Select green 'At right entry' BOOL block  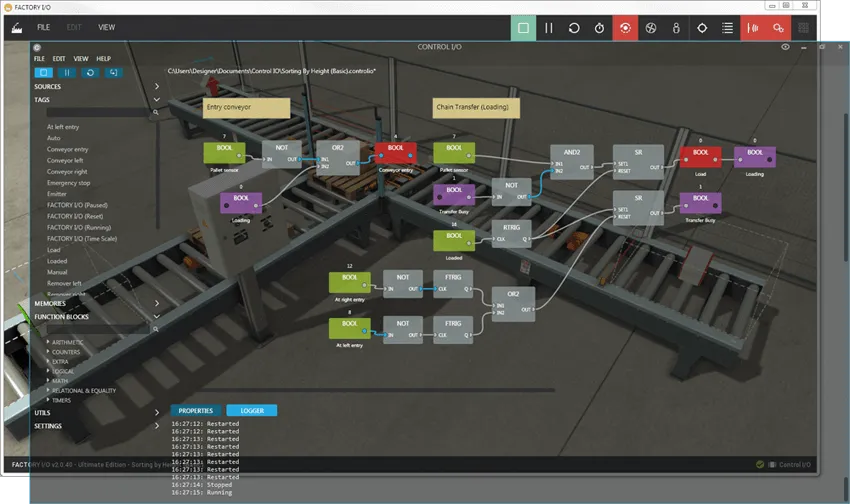pyautogui.click(x=350, y=283)
